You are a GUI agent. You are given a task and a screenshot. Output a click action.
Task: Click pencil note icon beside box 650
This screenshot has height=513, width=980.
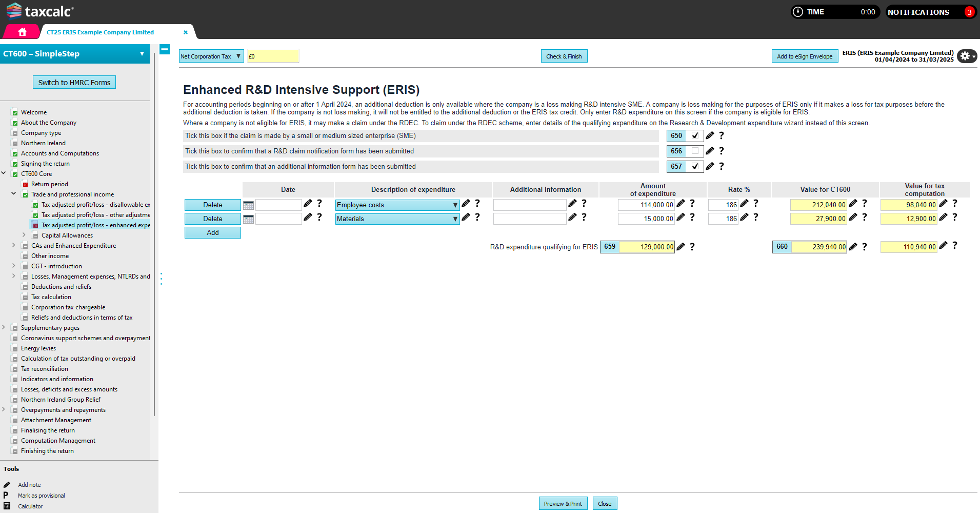tap(710, 136)
